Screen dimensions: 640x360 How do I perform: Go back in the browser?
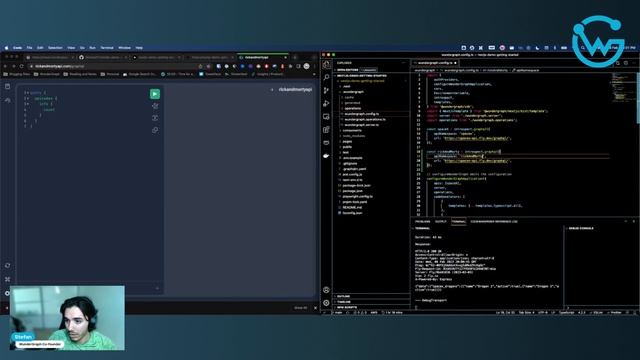coord(5,66)
